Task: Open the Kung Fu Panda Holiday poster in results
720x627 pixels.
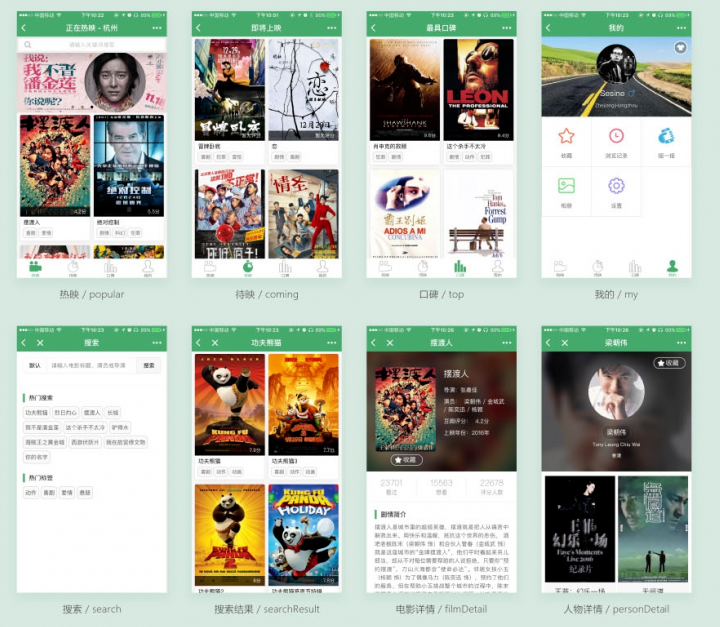Action: (x=304, y=535)
